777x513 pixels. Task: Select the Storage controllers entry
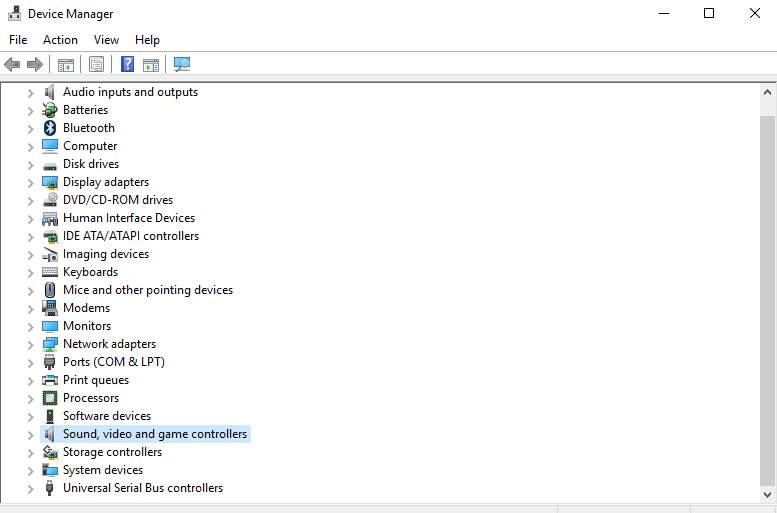point(112,452)
